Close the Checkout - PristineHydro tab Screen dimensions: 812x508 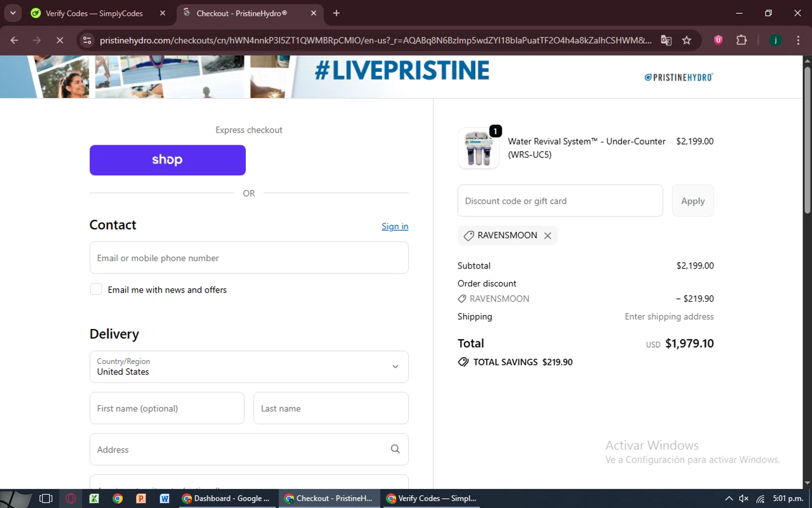[313, 13]
